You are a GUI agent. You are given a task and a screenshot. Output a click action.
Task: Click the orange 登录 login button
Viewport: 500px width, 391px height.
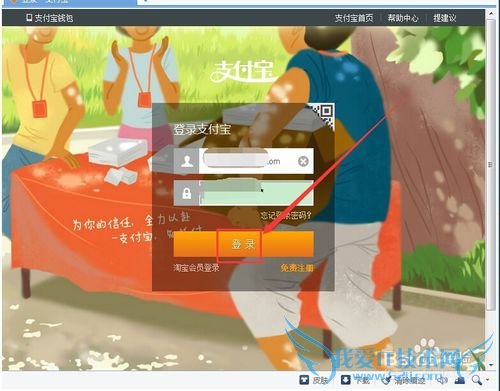coord(243,244)
